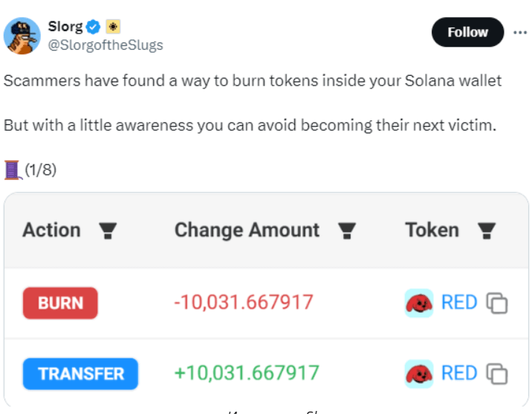Screen dimensions: 532x414
Task: Copy RED token address in TRANSFER row
Action: (x=497, y=374)
